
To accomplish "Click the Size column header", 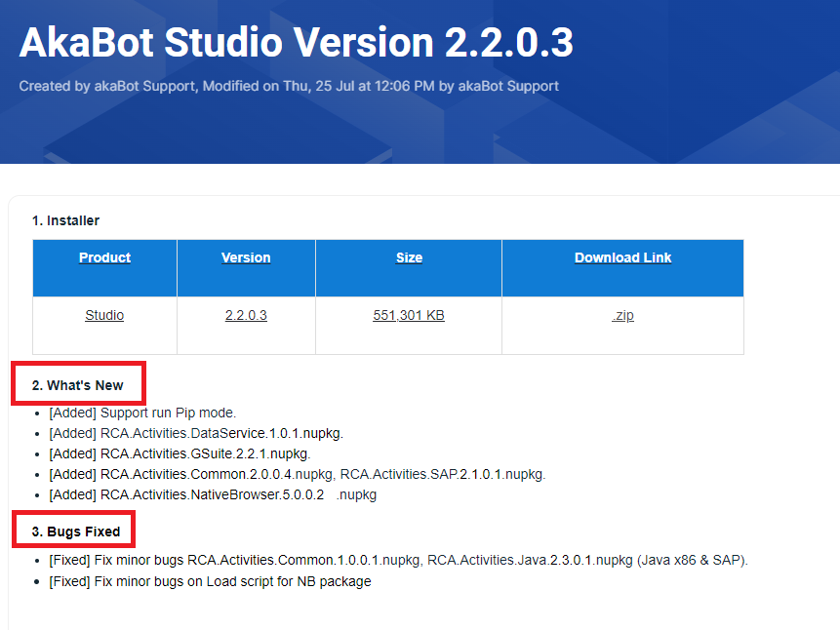I will (x=410, y=257).
